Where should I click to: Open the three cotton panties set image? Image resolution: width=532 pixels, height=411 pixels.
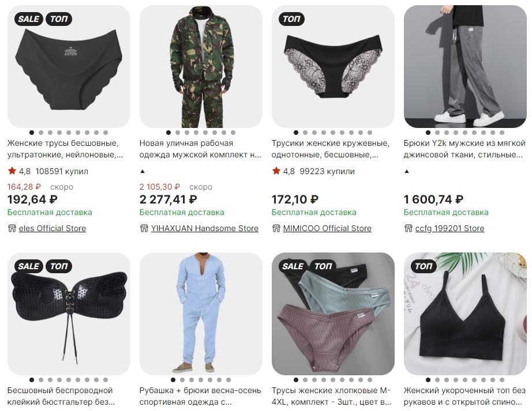point(333,314)
